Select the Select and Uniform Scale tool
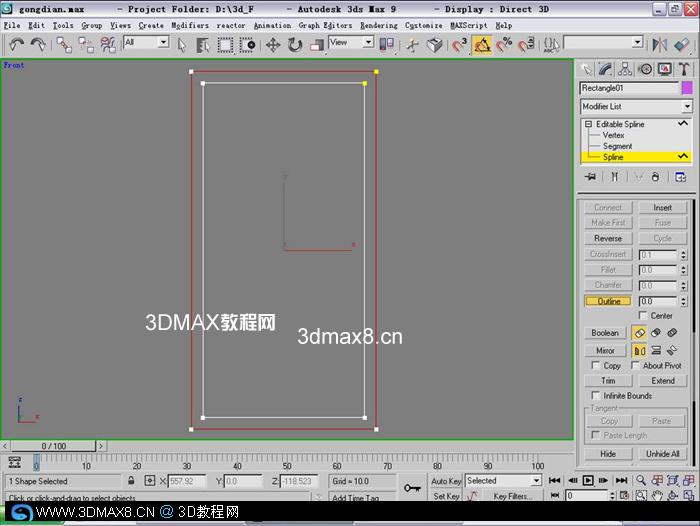The width and height of the screenshot is (700, 526). pos(317,45)
